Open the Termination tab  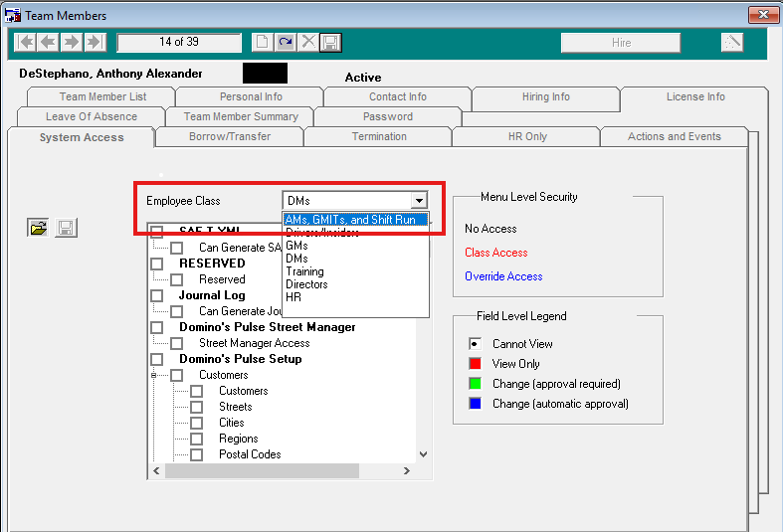click(379, 137)
